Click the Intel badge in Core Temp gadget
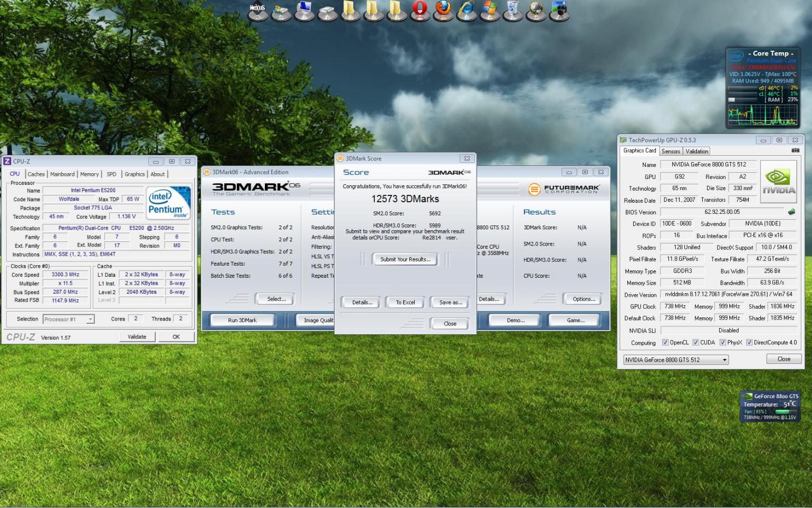This screenshot has width=812, height=508. coord(736,55)
